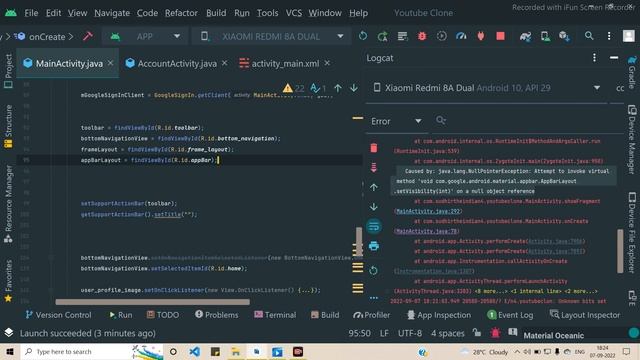Open the Structure tool window

(8, 126)
